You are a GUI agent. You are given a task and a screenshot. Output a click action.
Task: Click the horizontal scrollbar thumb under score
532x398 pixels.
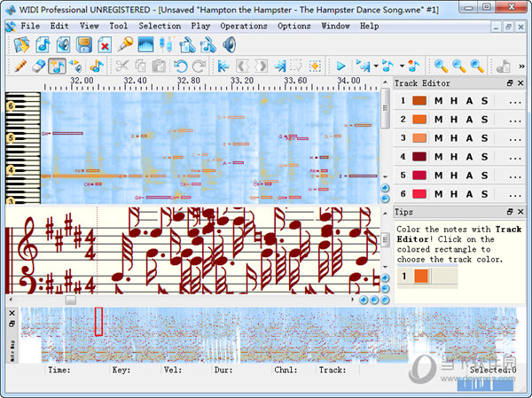tap(71, 300)
